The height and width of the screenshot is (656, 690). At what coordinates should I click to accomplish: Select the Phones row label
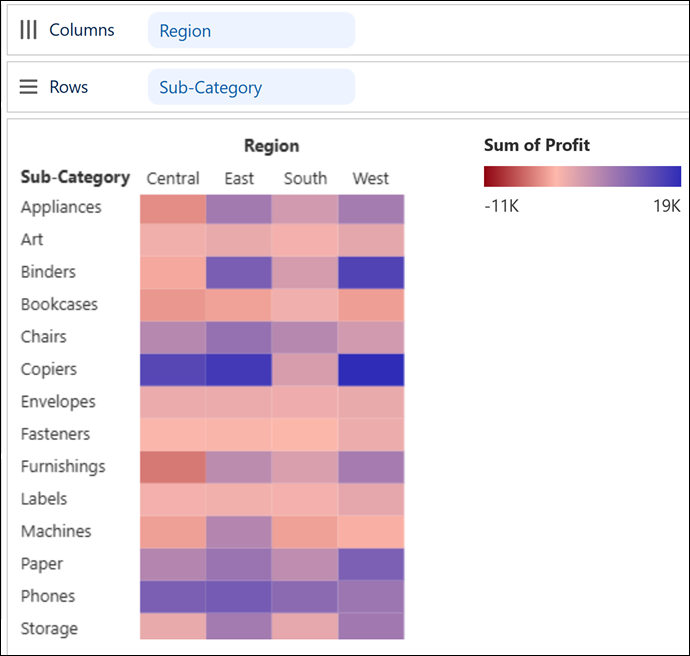coord(48,596)
